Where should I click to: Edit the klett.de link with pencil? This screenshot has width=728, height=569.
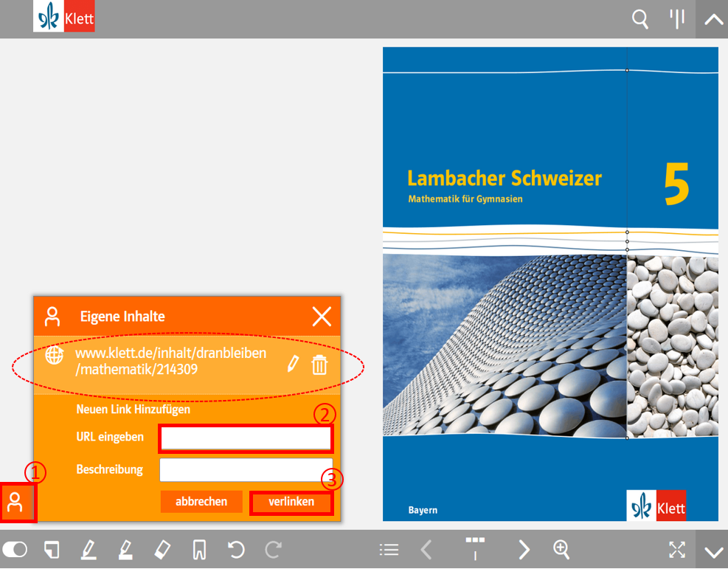click(x=293, y=364)
